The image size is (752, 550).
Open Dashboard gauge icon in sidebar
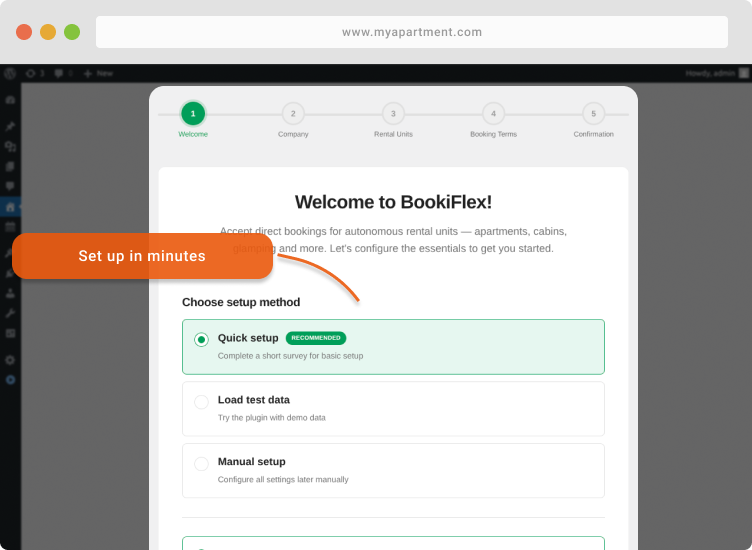click(x=10, y=100)
